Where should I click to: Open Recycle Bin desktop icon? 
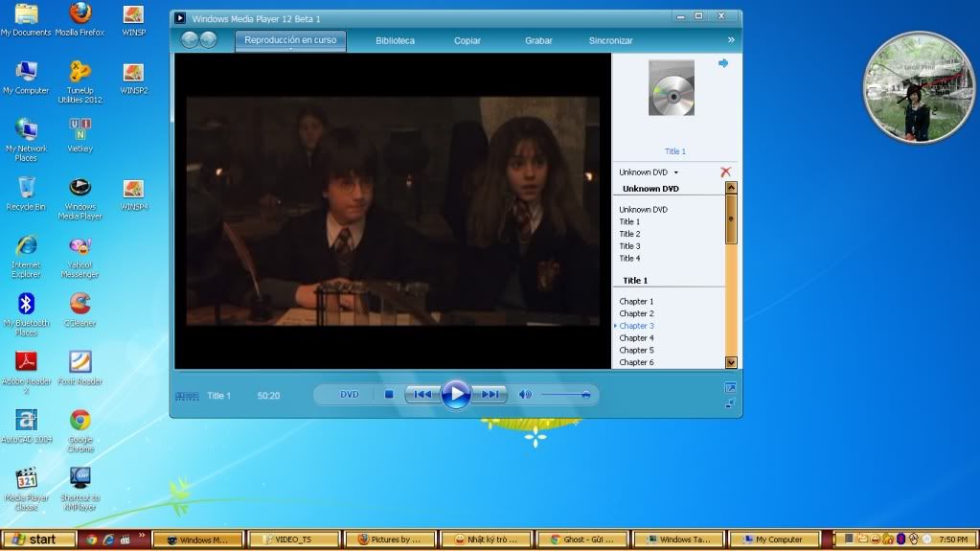click(26, 194)
